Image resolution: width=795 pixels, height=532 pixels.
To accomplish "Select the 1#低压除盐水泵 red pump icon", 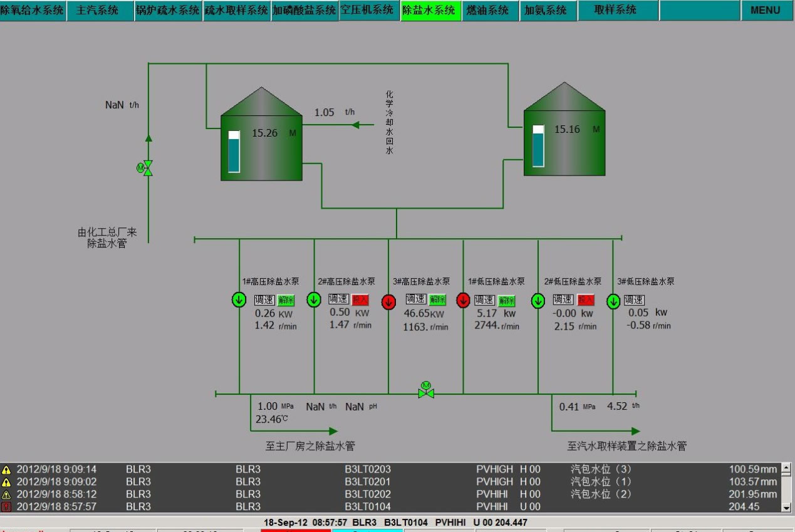I will click(x=464, y=300).
